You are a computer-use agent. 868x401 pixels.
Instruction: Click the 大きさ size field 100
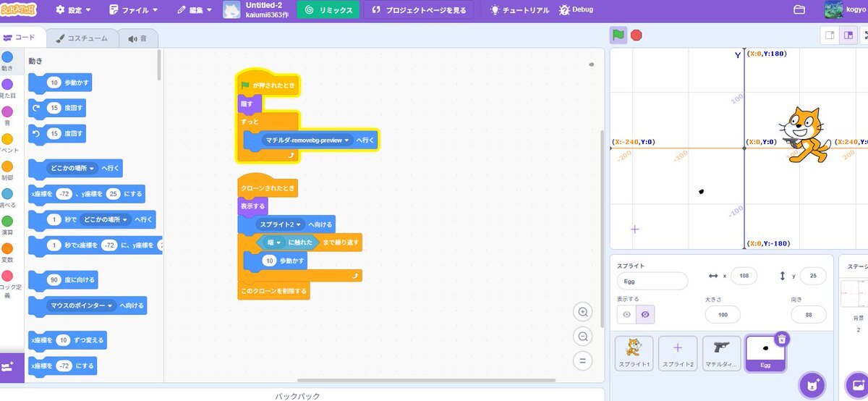pos(723,314)
